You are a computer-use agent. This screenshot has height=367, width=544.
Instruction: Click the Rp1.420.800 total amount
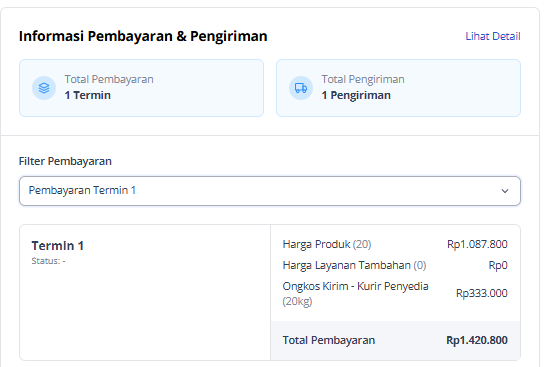click(x=477, y=340)
